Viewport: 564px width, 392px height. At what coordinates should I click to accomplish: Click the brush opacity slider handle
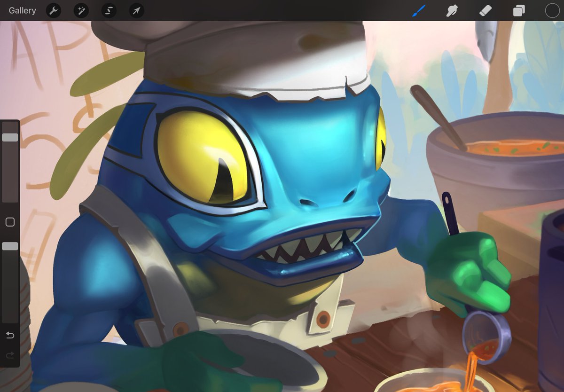[10, 246]
